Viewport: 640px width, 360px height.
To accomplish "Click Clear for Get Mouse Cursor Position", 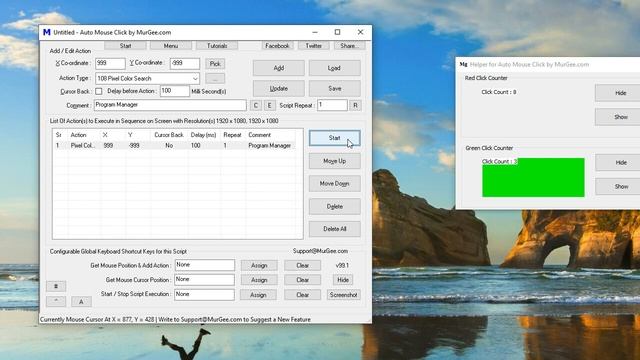I will pos(302,280).
